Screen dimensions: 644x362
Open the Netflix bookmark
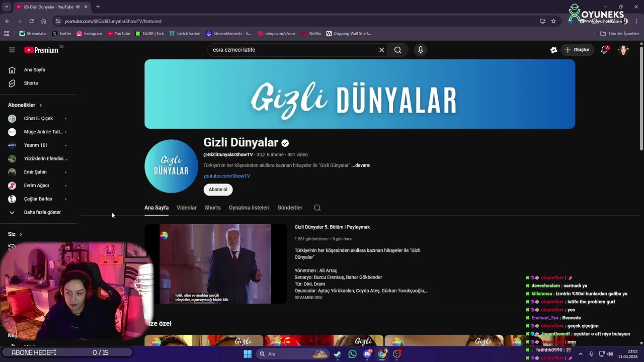(x=311, y=34)
